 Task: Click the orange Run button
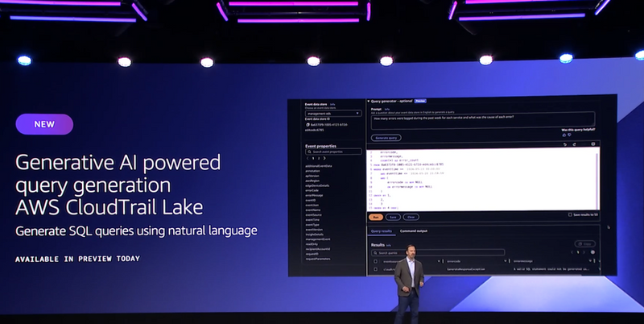[x=376, y=216]
